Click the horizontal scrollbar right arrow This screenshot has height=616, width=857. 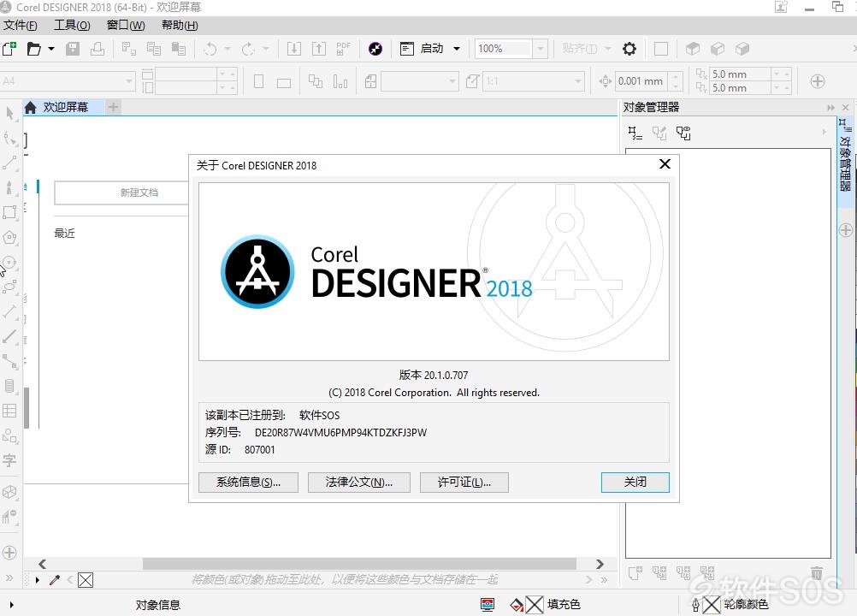pyautogui.click(x=600, y=564)
